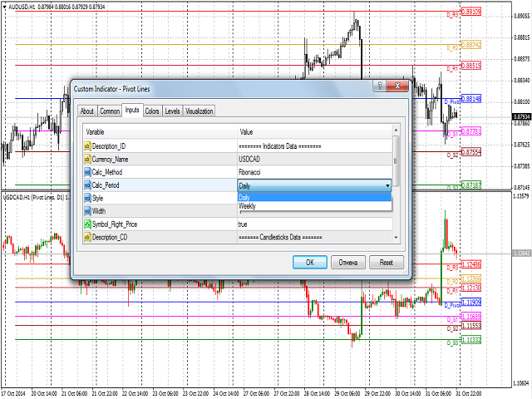Select the true value of Symbol_Right_Price
This screenshot has width=532, height=399.
[x=315, y=224]
